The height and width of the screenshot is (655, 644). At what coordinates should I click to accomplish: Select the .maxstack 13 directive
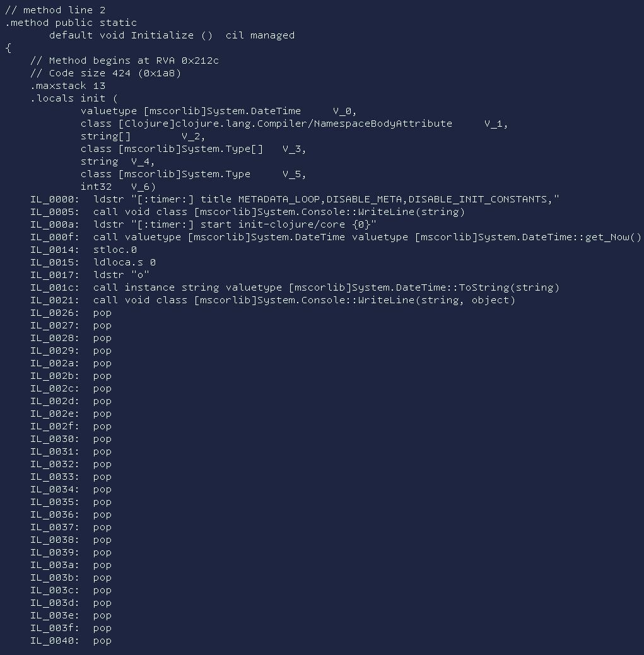click(67, 86)
